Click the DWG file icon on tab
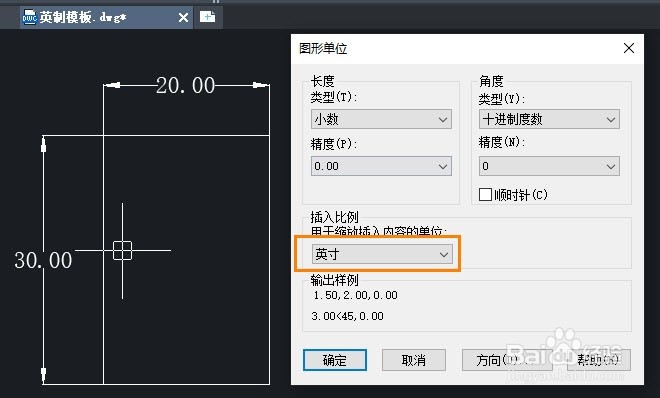 pyautogui.click(x=29, y=17)
